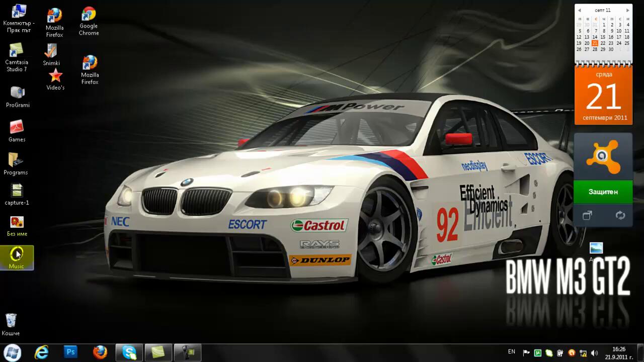Open Windows Start menu
644x362 pixels.
coord(12,352)
